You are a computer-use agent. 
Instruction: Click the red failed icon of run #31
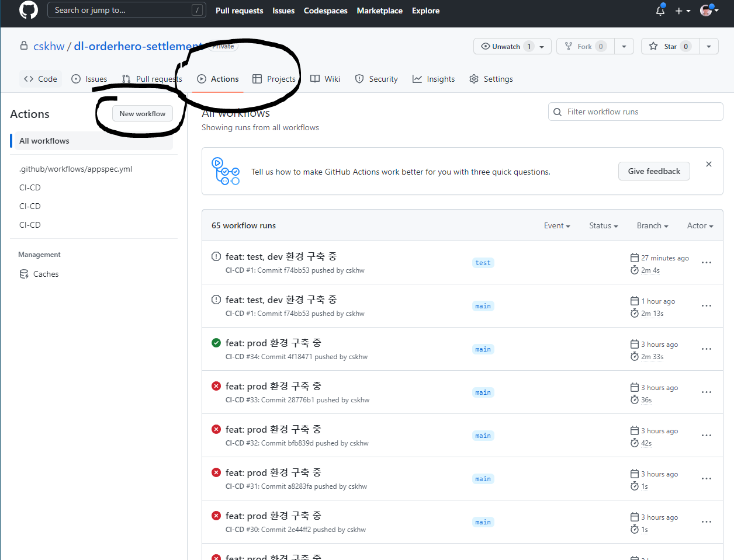tap(216, 472)
